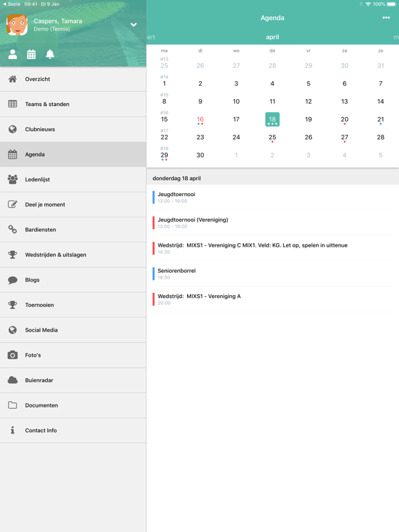Click the Agenda calendar sidebar icon
This screenshot has height=532, width=399.
(12, 154)
